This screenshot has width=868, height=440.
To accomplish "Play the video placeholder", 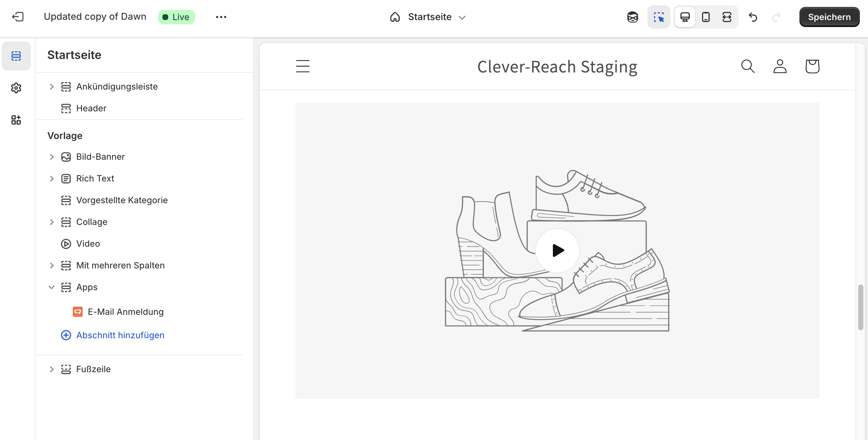I will pyautogui.click(x=557, y=250).
